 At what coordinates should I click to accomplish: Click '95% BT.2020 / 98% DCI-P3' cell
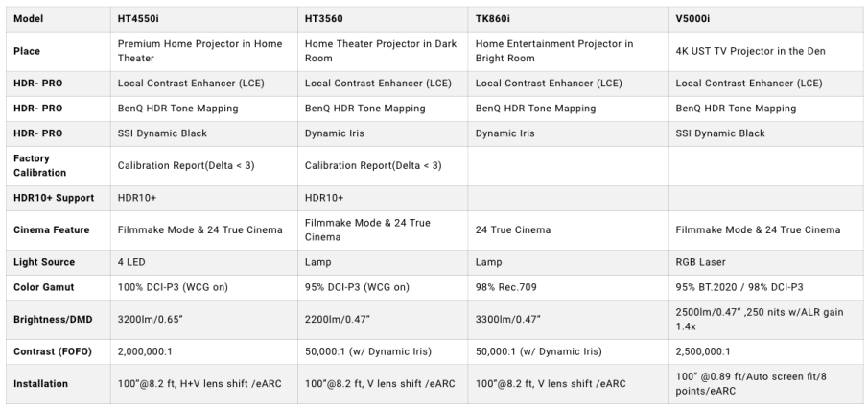click(739, 287)
